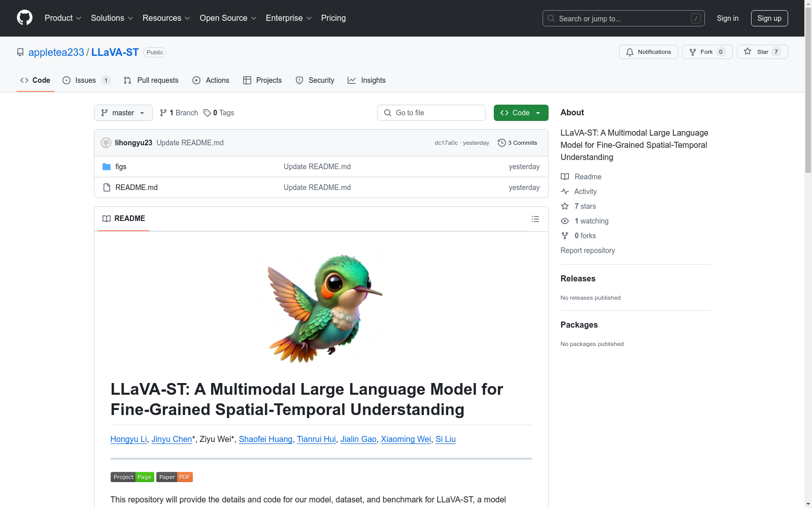
Task: Switch to the Pull requests tab
Action: (151, 80)
